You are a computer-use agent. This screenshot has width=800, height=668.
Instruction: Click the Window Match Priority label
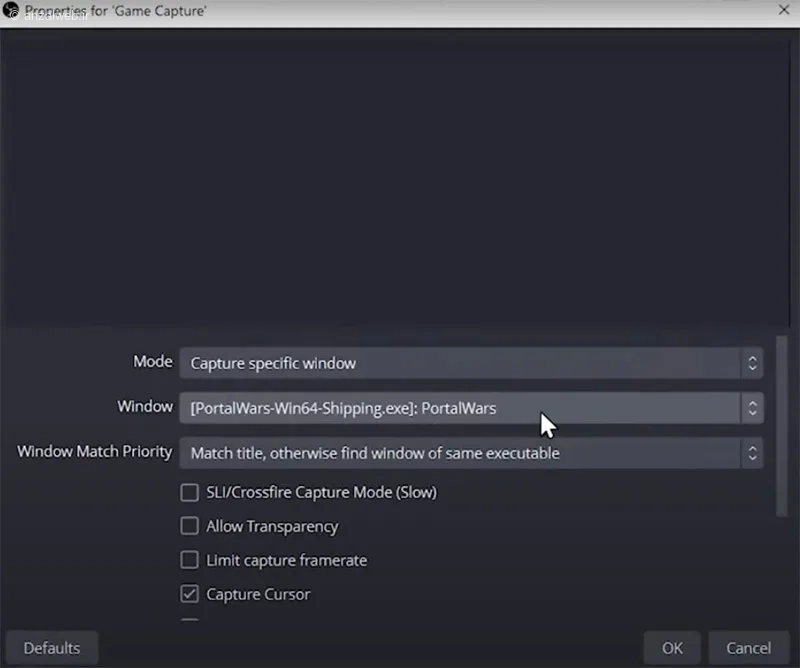coord(93,452)
